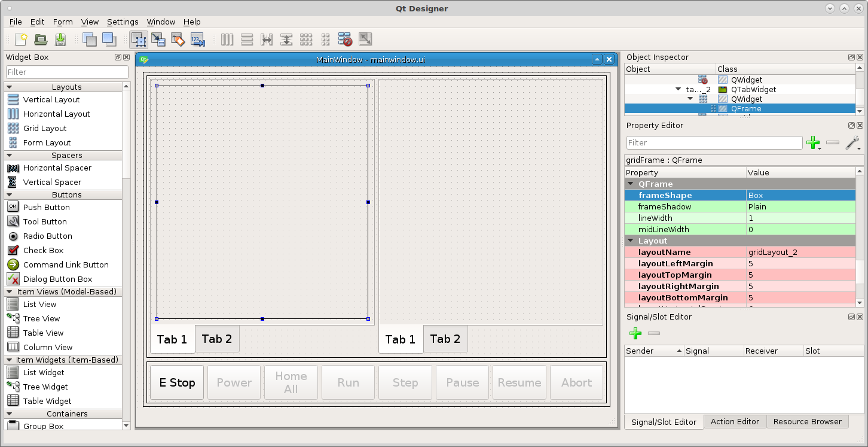The height and width of the screenshot is (447, 868).
Task: Collapse the QTabWidget node in Object Inspector
Action: 678,89
